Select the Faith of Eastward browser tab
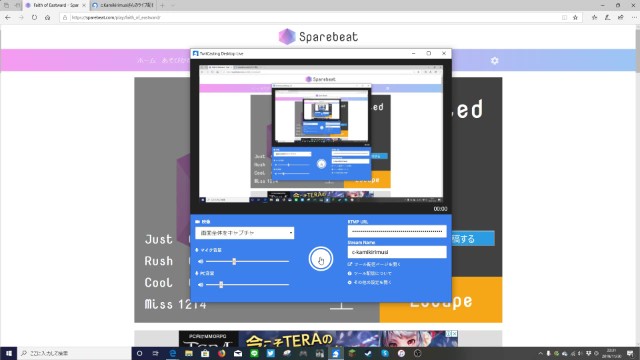The image size is (640, 360). pos(55,5)
